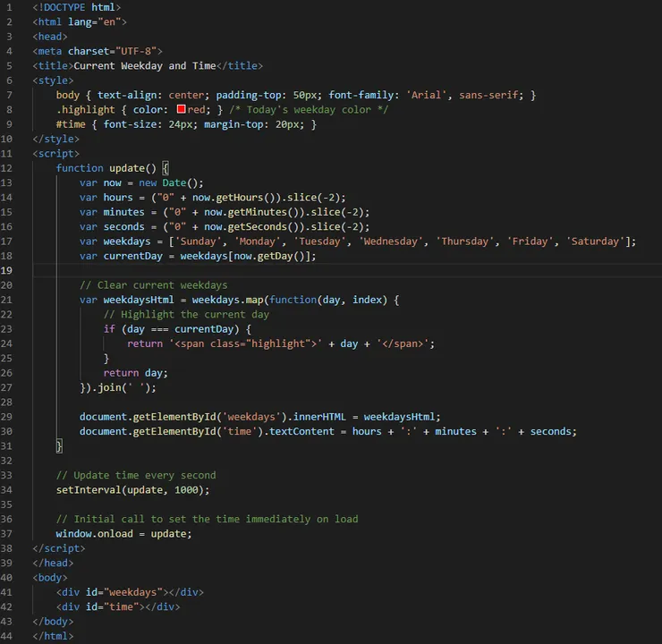Click 'getHours' on line 14
This screenshot has height=644, width=662.
point(240,198)
